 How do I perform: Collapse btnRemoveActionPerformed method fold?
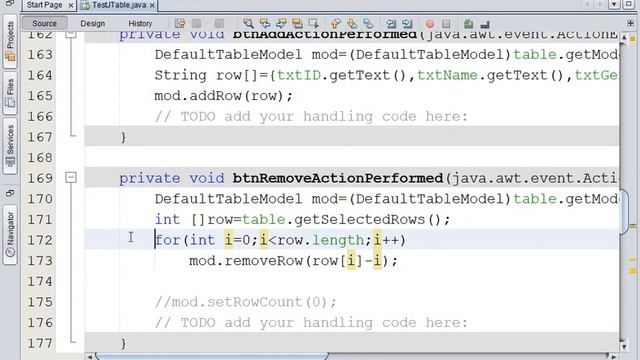(x=71, y=178)
